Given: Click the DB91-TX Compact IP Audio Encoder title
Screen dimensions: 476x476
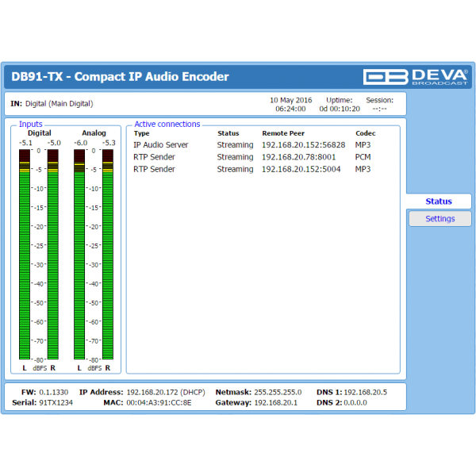Looking at the screenshot, I should (120, 76).
